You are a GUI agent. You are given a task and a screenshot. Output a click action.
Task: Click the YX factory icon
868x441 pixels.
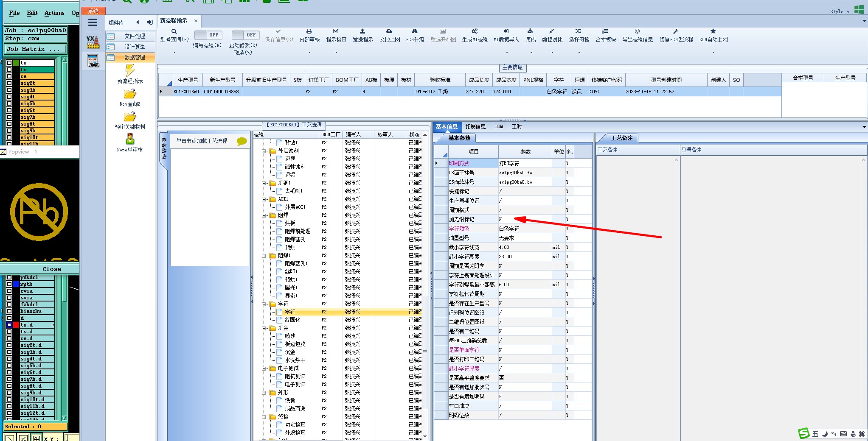click(x=93, y=42)
